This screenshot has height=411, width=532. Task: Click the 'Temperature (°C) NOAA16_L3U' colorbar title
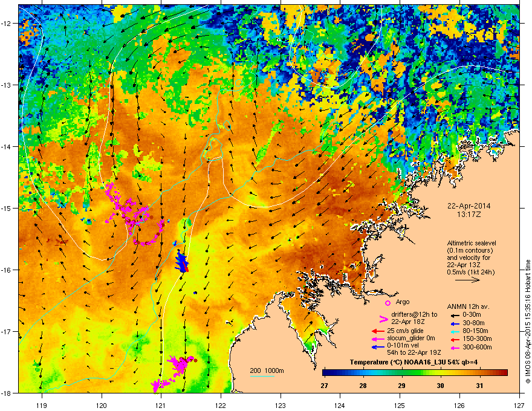(x=398, y=362)
